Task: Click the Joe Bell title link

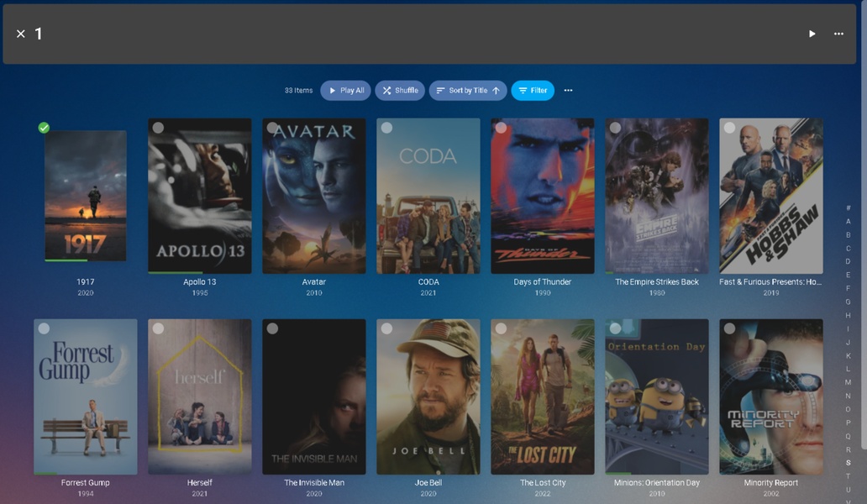Action: [x=428, y=483]
